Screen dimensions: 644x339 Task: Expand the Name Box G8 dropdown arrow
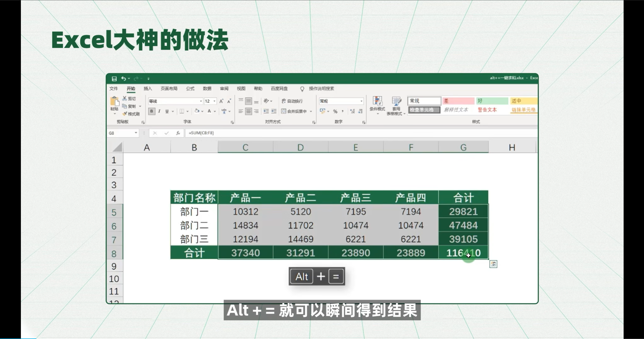tap(136, 133)
